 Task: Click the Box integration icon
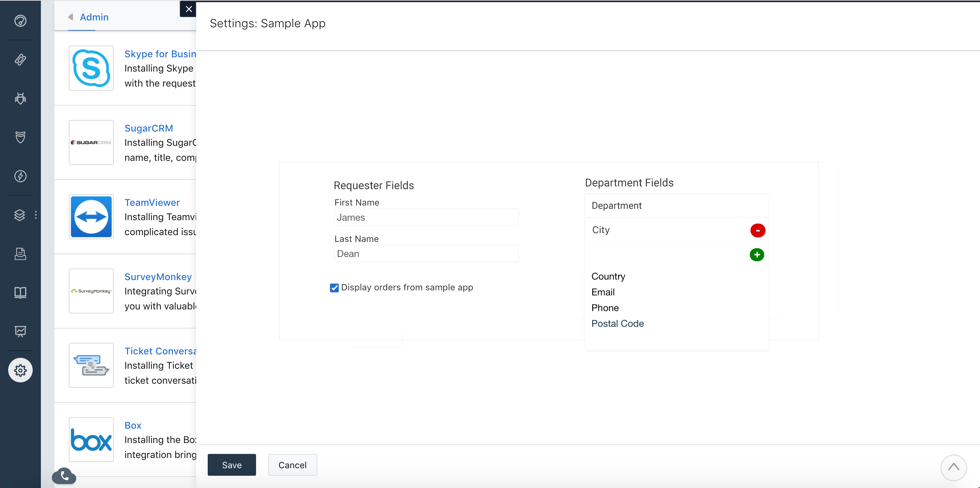(91, 439)
